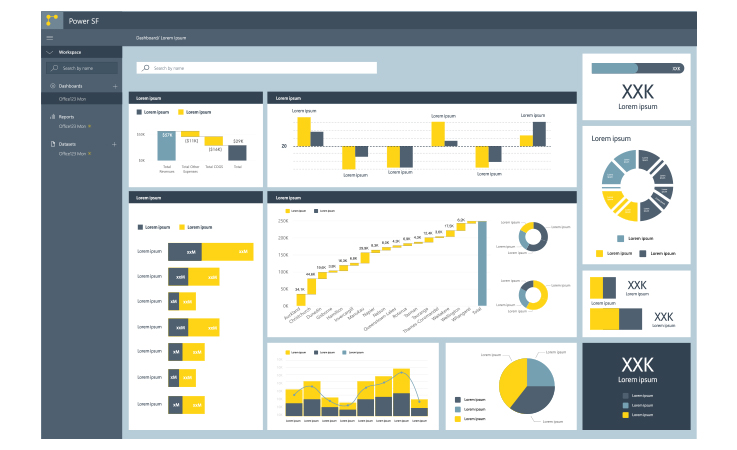Click the large segmented donut chart
Viewport: 737px width, 450px height.
coord(637,185)
